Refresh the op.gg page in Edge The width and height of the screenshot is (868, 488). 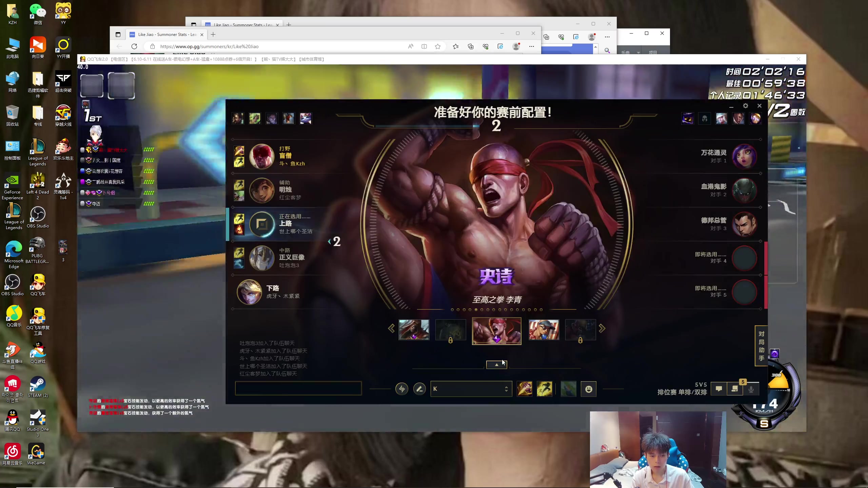134,46
